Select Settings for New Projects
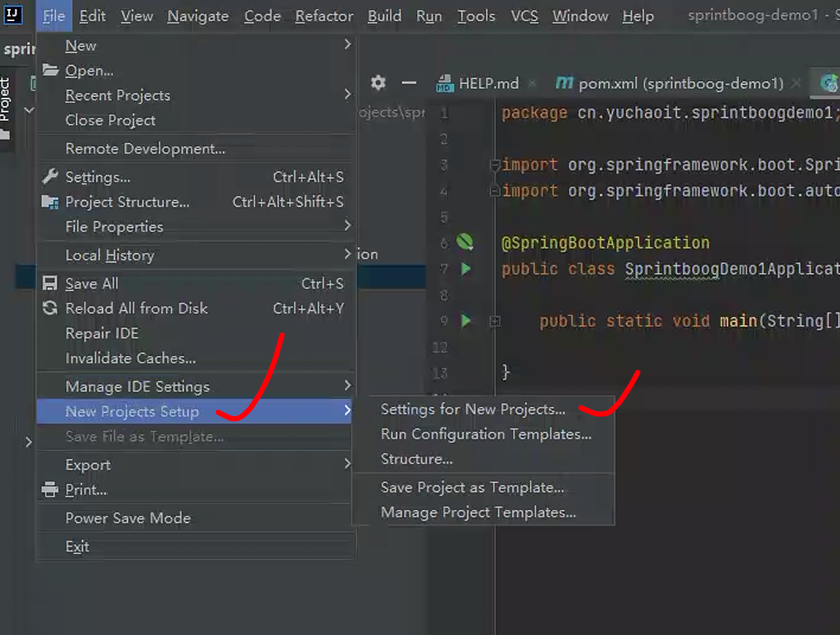The width and height of the screenshot is (840, 635). [473, 409]
